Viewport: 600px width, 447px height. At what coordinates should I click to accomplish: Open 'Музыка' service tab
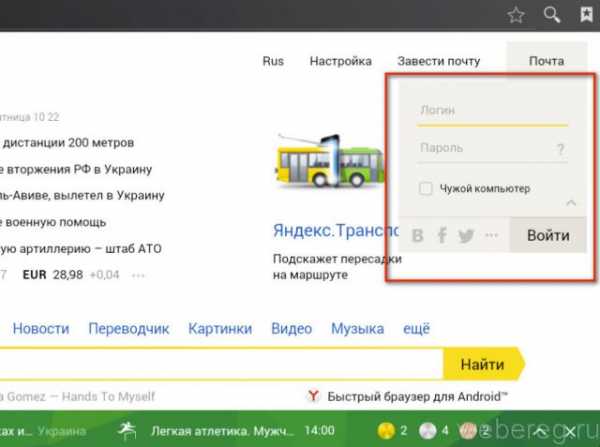tap(357, 329)
